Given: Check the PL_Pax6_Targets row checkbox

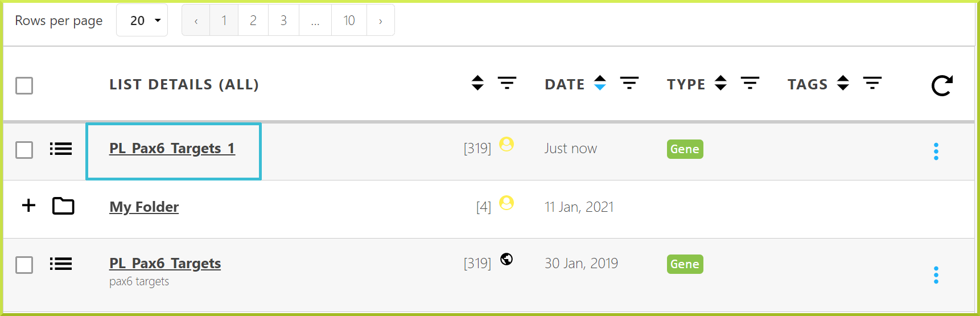Looking at the screenshot, I should 24,265.
